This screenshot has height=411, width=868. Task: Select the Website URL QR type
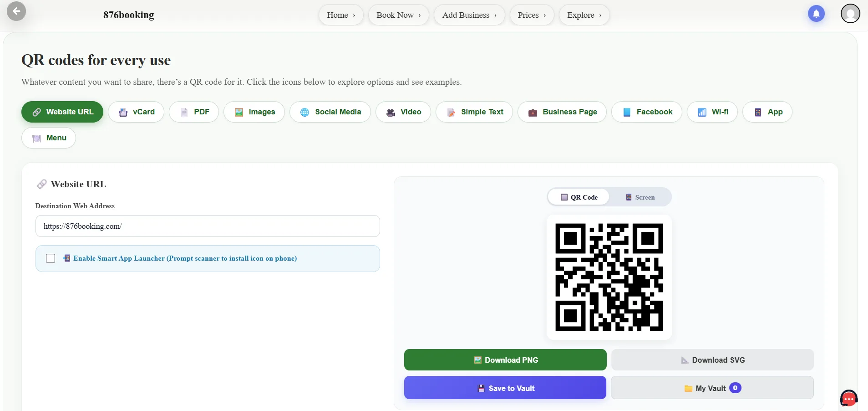tap(62, 112)
